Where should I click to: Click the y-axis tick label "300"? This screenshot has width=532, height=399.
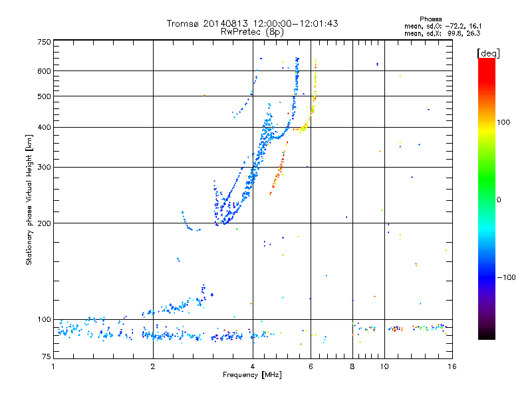(x=44, y=168)
